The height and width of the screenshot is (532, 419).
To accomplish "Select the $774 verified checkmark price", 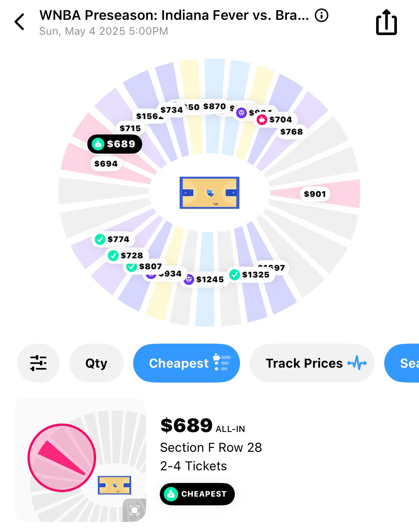I will [112, 239].
